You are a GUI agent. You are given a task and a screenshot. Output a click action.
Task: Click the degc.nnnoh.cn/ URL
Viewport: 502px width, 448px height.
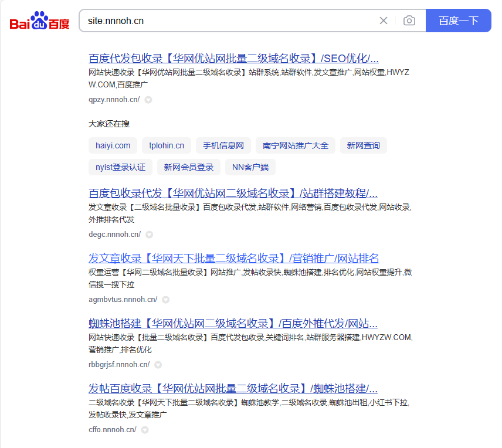pyautogui.click(x=114, y=235)
